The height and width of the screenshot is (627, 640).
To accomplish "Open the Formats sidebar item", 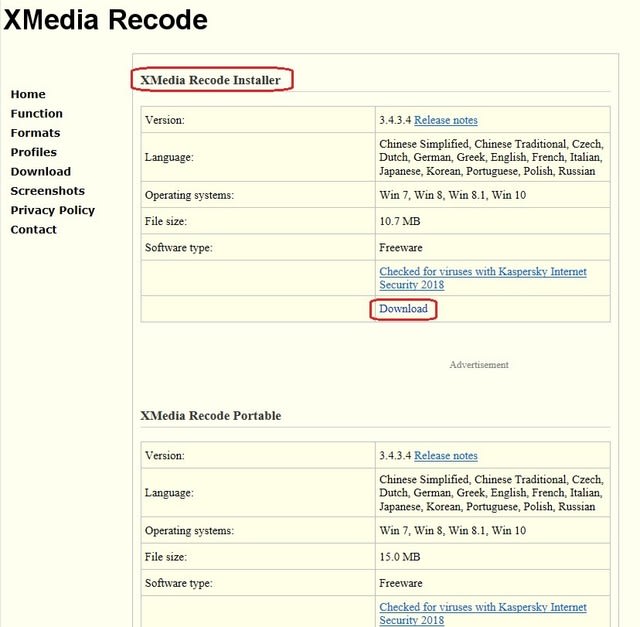I will pos(35,133).
